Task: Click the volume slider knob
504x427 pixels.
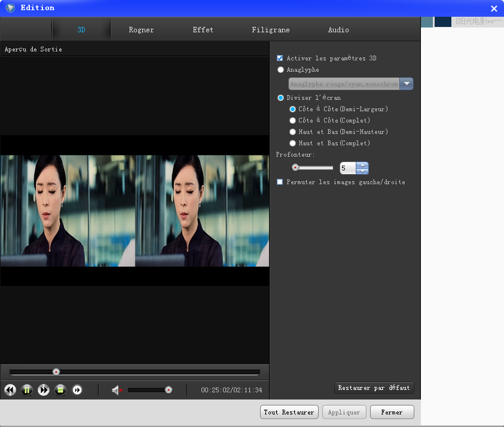Action: (169, 390)
